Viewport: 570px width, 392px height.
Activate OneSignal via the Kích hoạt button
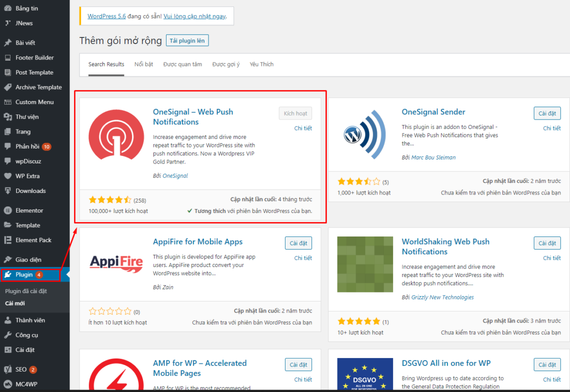point(295,113)
